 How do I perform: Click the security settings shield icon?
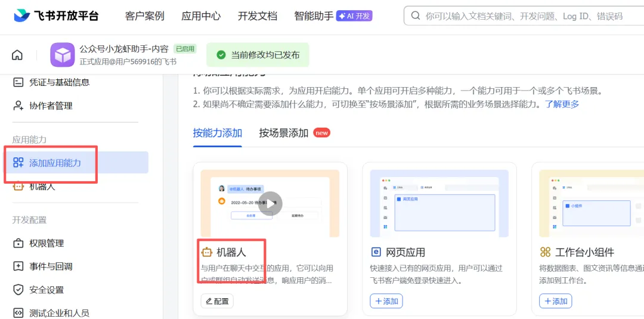18,289
